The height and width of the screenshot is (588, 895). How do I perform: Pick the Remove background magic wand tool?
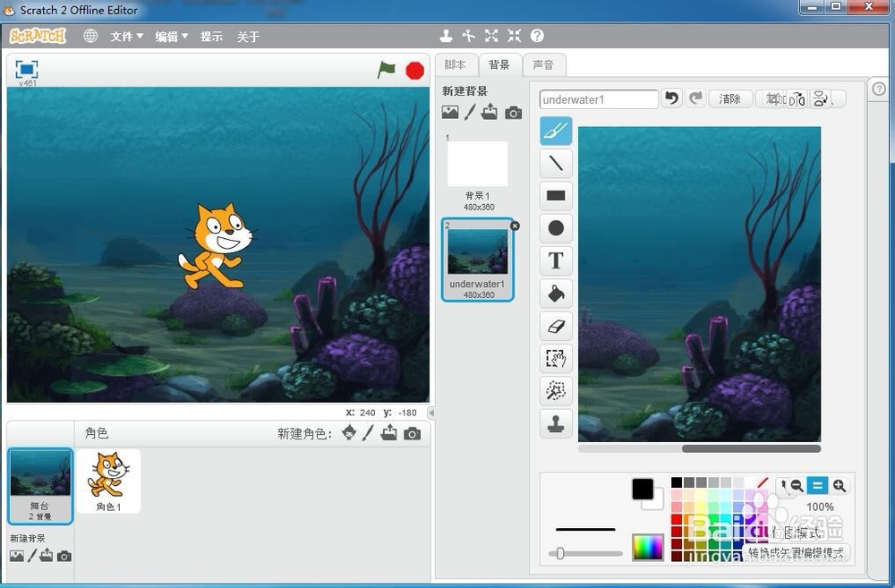coord(556,391)
